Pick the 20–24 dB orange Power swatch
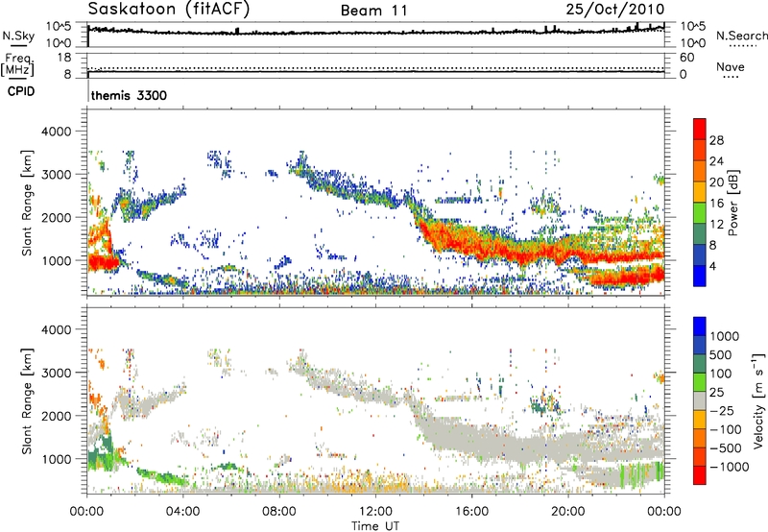The height and width of the screenshot is (532, 768). pyautogui.click(x=700, y=171)
